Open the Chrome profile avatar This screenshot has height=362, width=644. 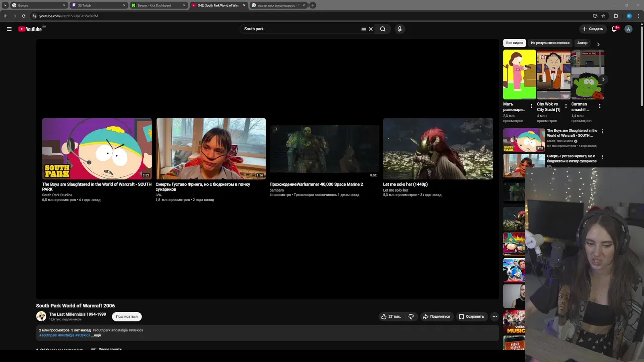629,16
